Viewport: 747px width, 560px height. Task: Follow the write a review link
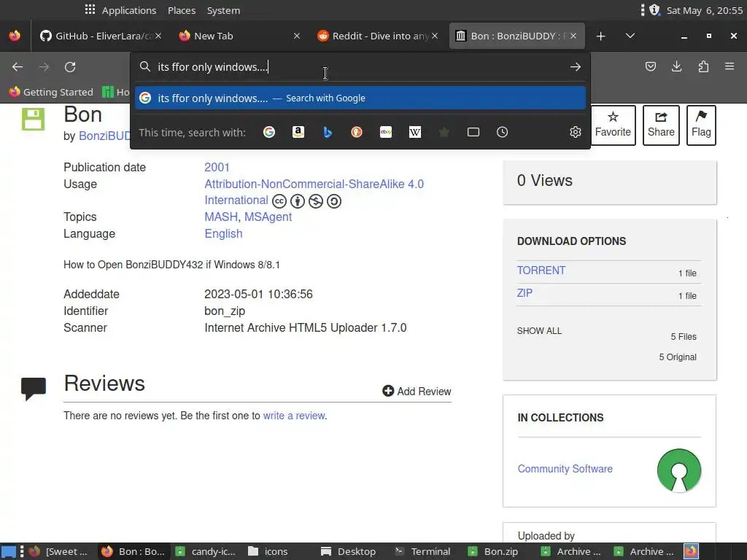click(294, 416)
